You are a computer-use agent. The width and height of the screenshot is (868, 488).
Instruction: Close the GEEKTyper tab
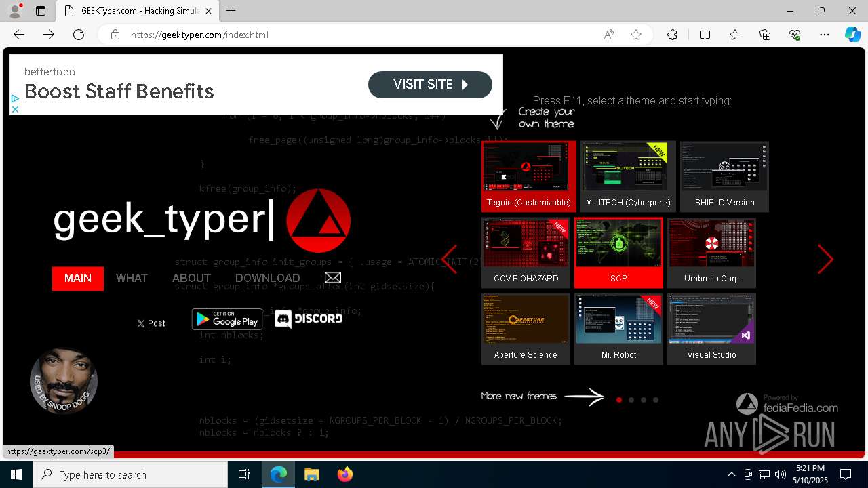[x=209, y=11]
